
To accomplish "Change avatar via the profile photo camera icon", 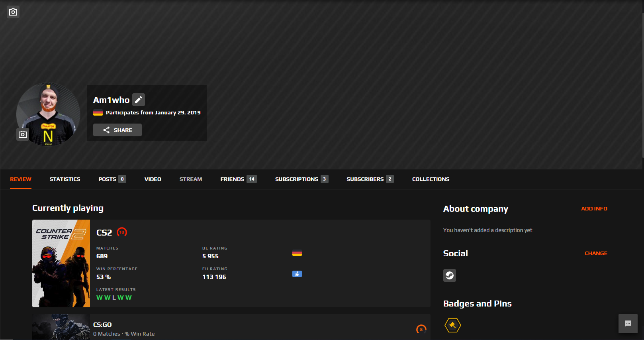I will click(23, 134).
